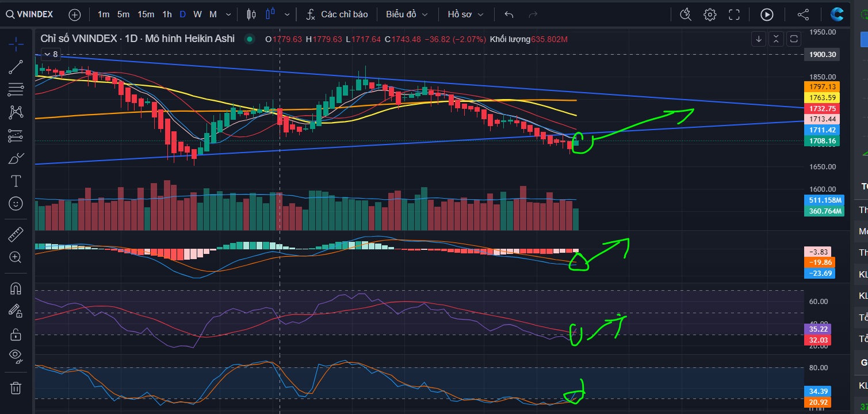The width and height of the screenshot is (868, 414).
Task: Toggle lock all drawings
Action: click(x=16, y=334)
